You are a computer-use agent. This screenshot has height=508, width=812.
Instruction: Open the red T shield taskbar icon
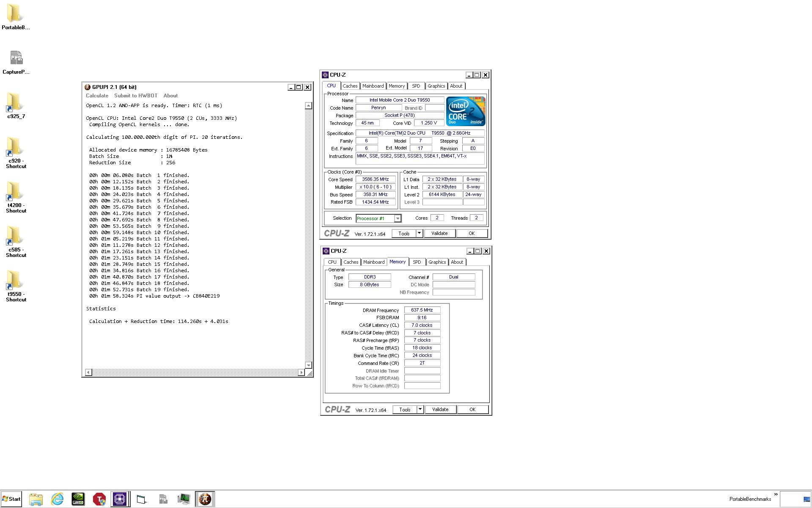pos(99,499)
